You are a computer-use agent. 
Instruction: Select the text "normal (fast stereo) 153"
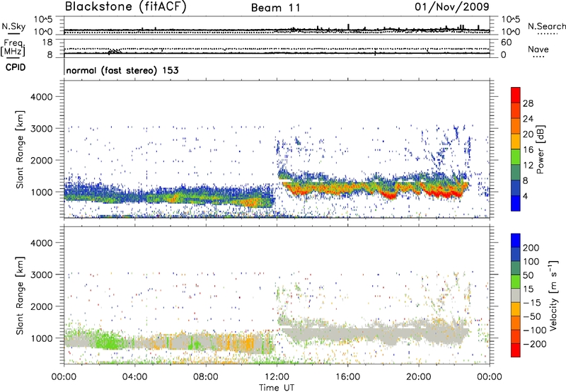[122, 70]
